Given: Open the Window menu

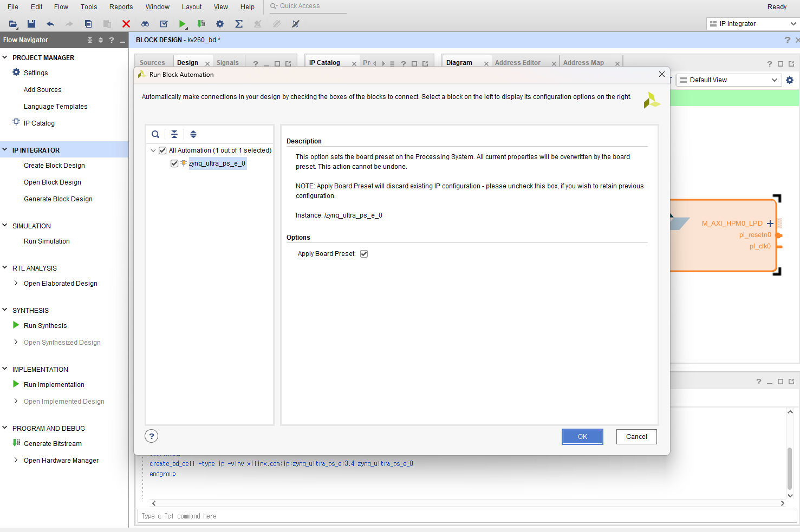Looking at the screenshot, I should [158, 7].
